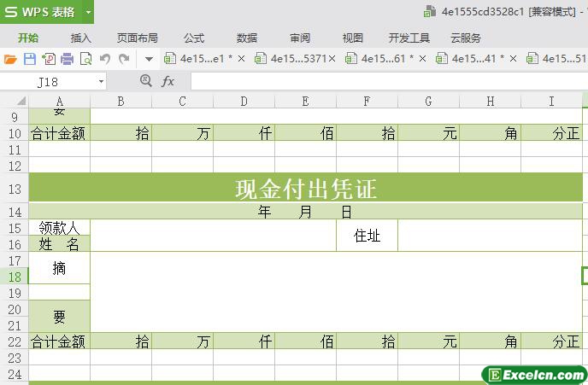Close the 4e15...e1 document tab
Image resolution: width=588 pixels, height=385 pixels.
(x=241, y=59)
